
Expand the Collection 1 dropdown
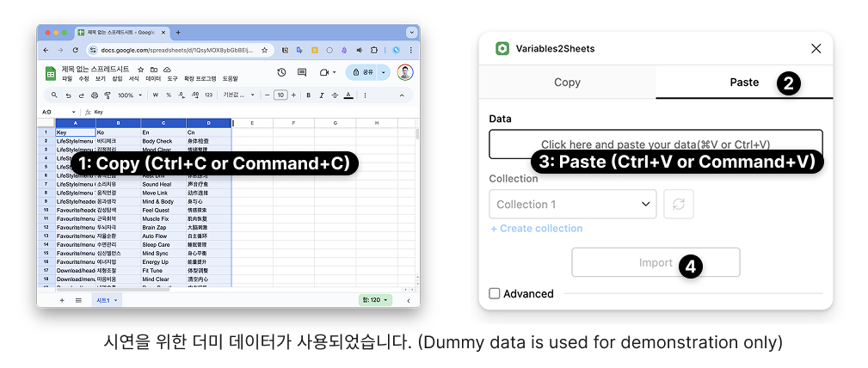[x=573, y=205]
